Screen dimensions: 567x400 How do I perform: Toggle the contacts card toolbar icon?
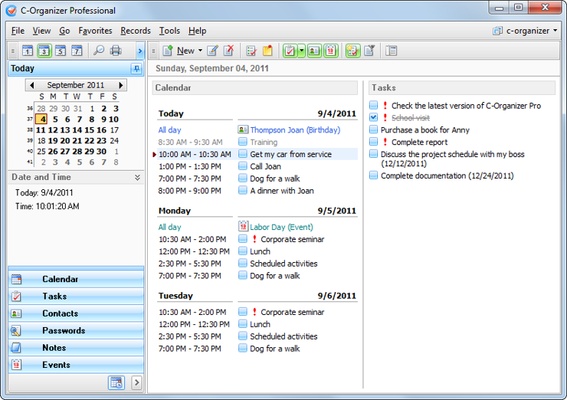(x=314, y=51)
